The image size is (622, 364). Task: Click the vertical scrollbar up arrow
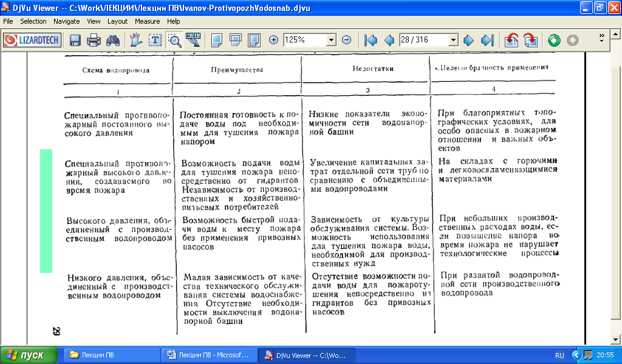click(x=615, y=34)
